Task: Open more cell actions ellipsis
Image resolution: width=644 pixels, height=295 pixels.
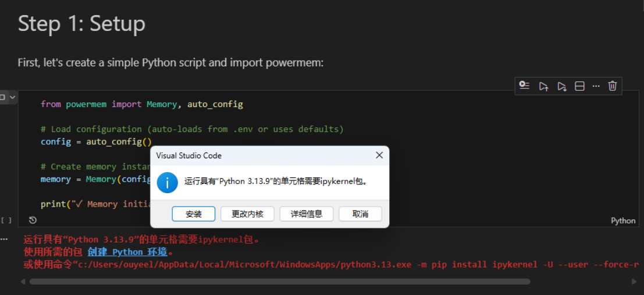Action: pyautogui.click(x=596, y=86)
